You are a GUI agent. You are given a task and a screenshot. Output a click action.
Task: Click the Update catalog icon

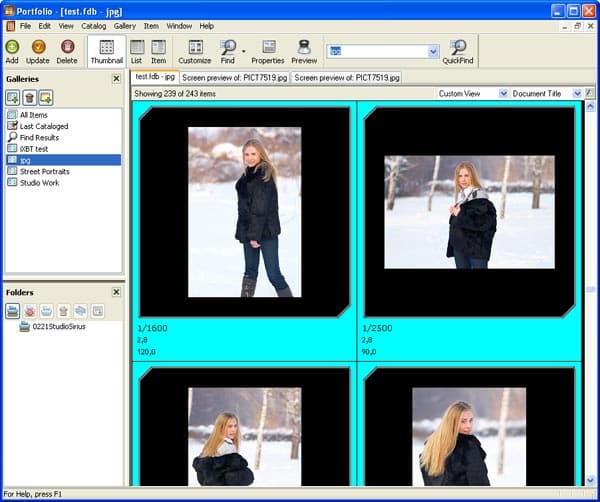click(x=38, y=47)
